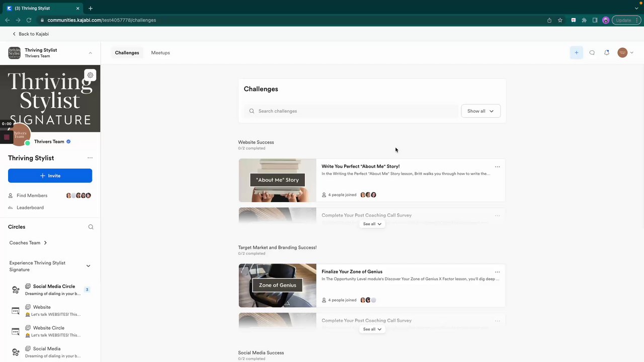Click the plus create icon in header

(x=577, y=53)
